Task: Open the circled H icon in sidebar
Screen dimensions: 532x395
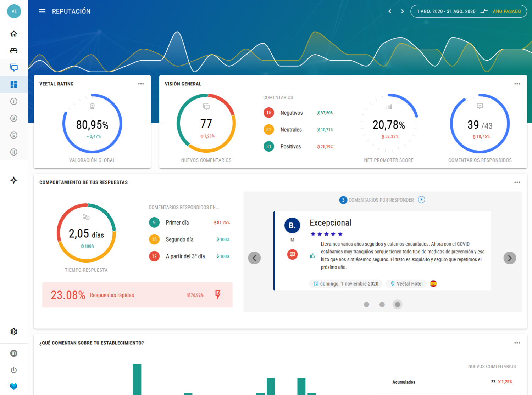Action: [x=14, y=152]
